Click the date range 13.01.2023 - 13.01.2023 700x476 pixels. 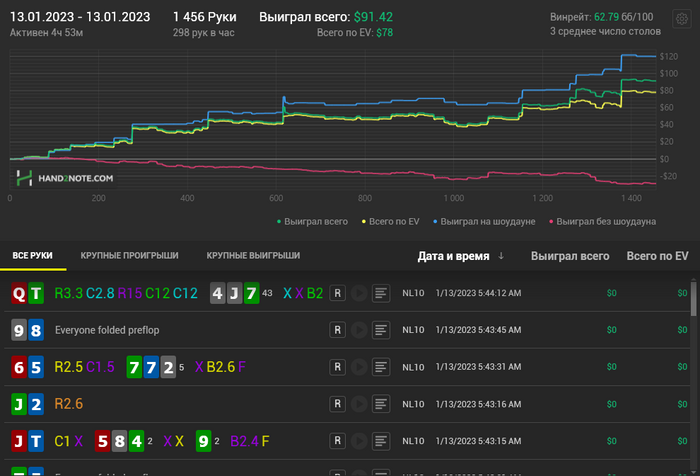coord(80,17)
